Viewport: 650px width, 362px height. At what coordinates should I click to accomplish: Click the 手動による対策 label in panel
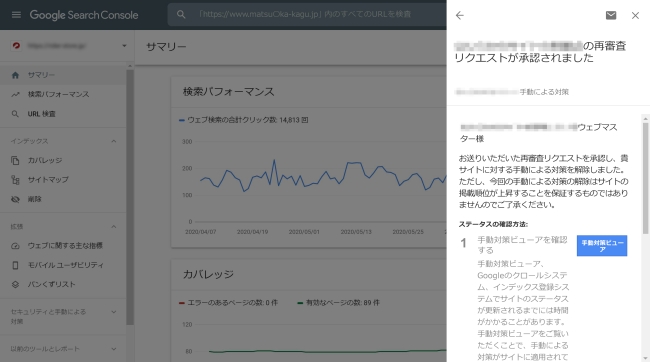coord(544,92)
